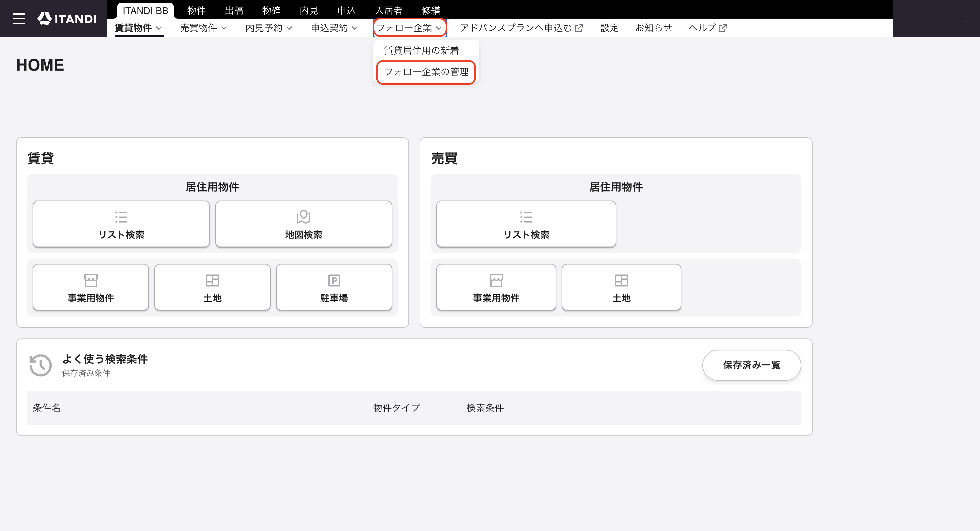
Task: Expand the 内見予約 dropdown menu
Action: tap(269, 28)
